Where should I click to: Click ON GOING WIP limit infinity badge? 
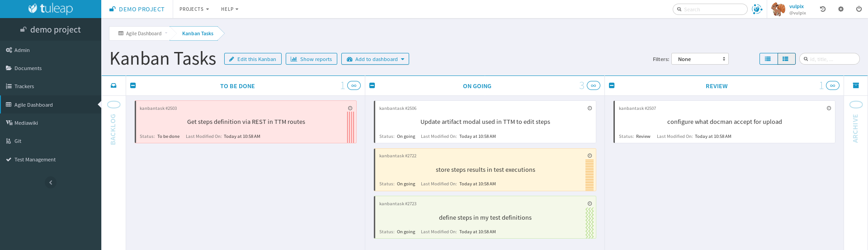click(594, 85)
